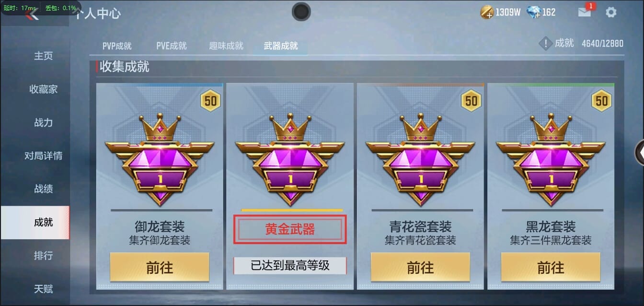644x306 pixels.
Task: Select the highlighted 黄金武器 title
Action: coord(290,229)
